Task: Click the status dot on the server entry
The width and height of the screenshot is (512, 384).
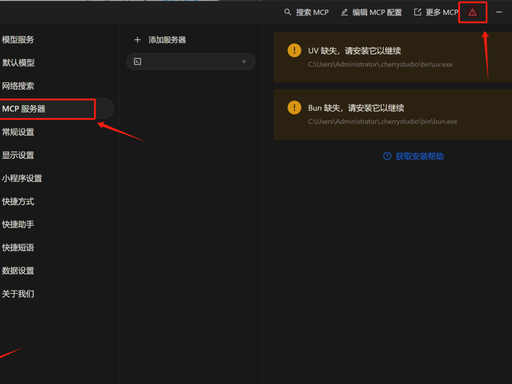Action: click(x=244, y=61)
